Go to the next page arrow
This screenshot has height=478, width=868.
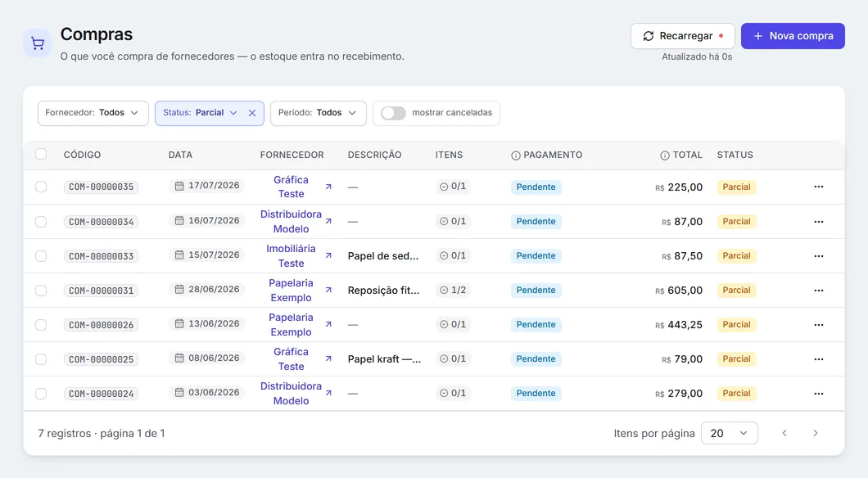pos(815,433)
